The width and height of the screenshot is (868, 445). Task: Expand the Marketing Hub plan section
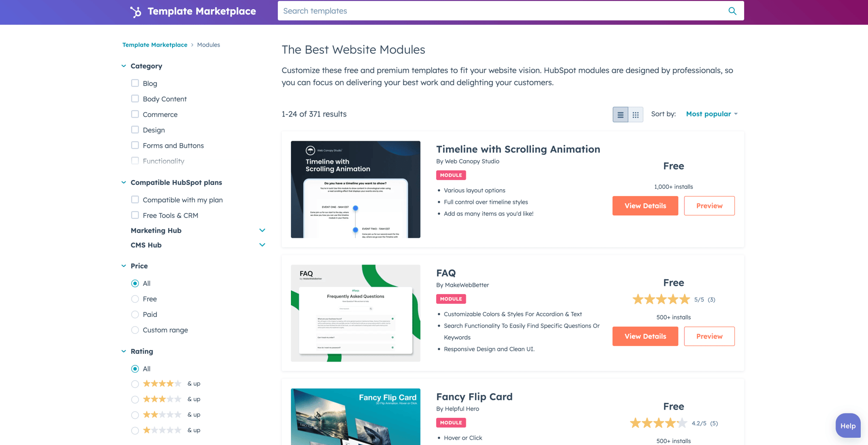click(x=262, y=230)
